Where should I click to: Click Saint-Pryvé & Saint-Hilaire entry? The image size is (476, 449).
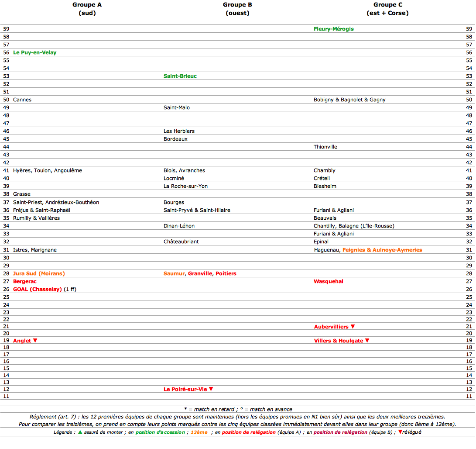click(197, 211)
